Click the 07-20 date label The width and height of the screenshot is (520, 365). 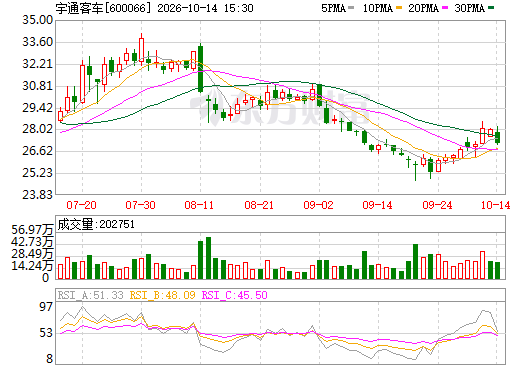pos(81,205)
